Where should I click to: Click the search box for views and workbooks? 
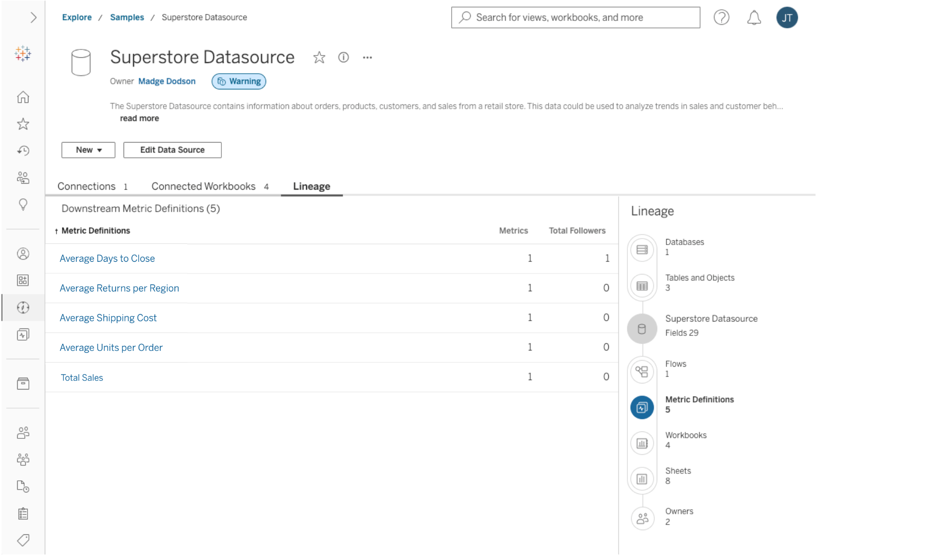point(576,18)
